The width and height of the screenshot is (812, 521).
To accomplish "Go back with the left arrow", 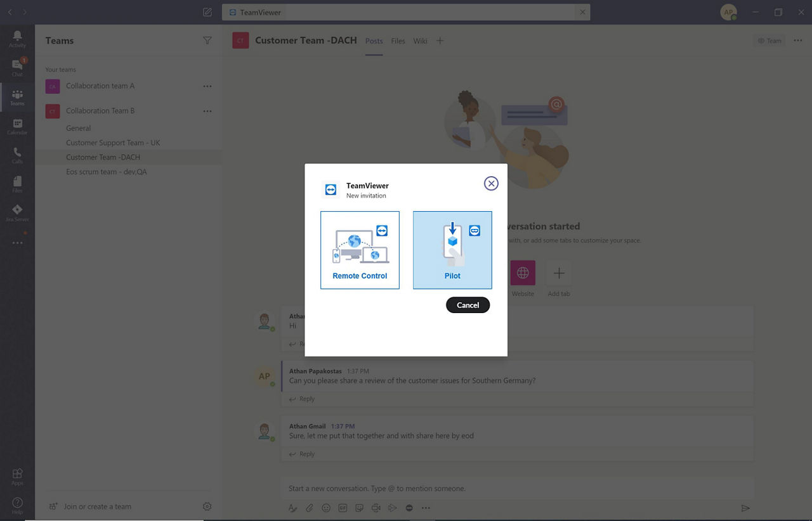I will tap(10, 12).
